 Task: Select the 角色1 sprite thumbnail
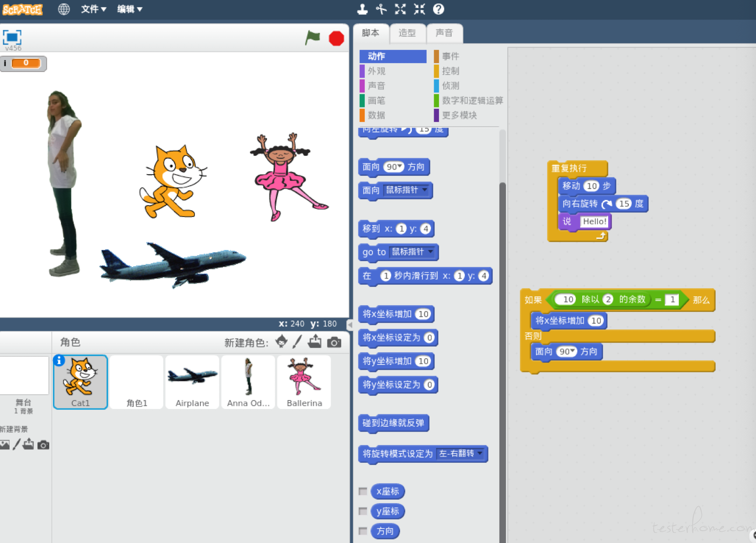tap(136, 382)
